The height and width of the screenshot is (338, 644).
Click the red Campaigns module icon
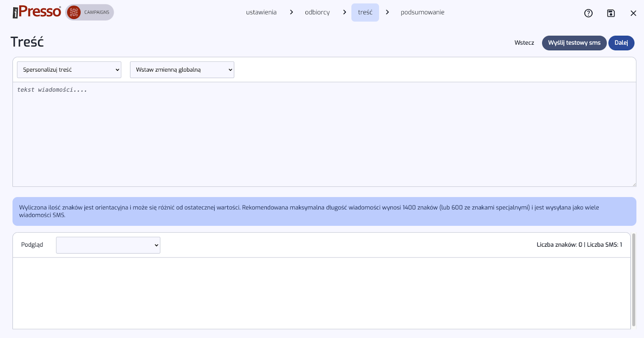(x=74, y=12)
